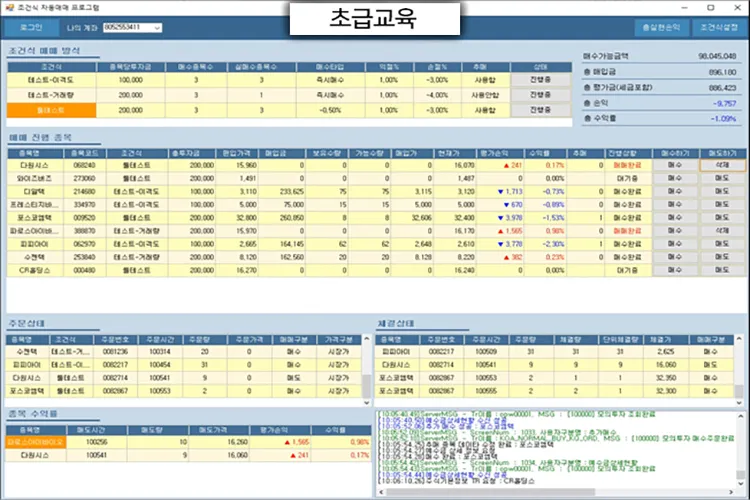This screenshot has width=750, height=500.
Task: Toggle 진행중 status for 테스트-이격도 condition
Action: point(542,79)
